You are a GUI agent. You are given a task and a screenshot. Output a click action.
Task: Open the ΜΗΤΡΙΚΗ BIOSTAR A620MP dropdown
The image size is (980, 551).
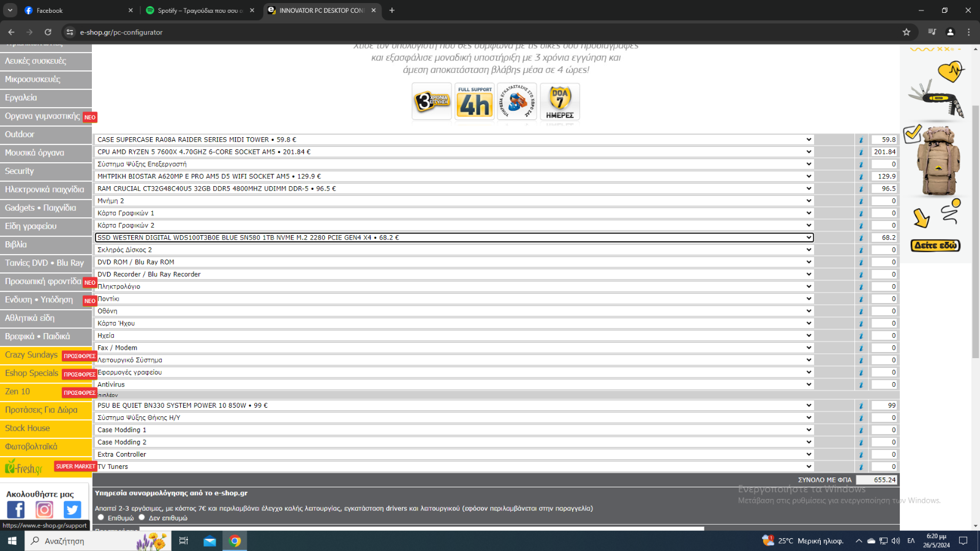454,176
